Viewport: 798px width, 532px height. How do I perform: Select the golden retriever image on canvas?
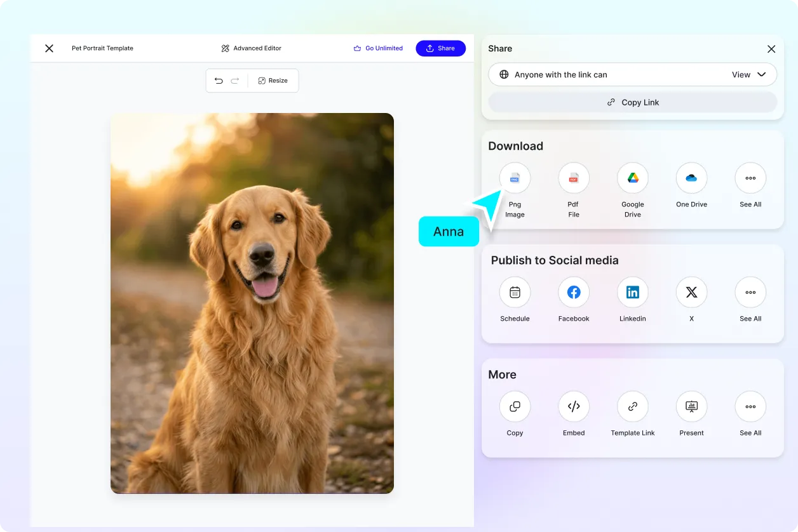(252, 303)
